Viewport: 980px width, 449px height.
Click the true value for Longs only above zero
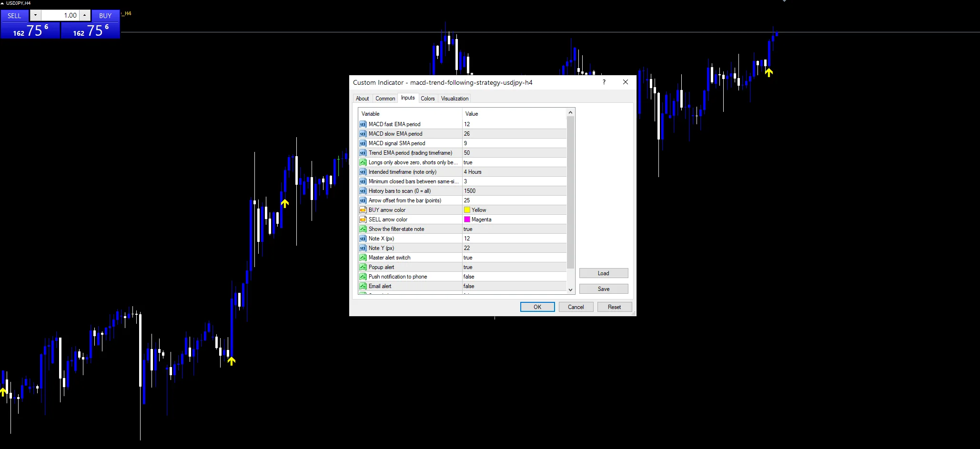pyautogui.click(x=468, y=162)
